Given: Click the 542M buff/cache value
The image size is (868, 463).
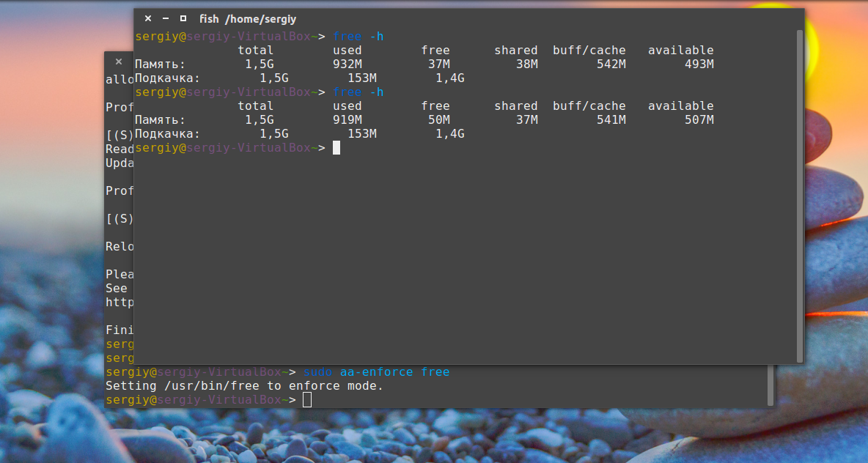Looking at the screenshot, I should point(611,64).
